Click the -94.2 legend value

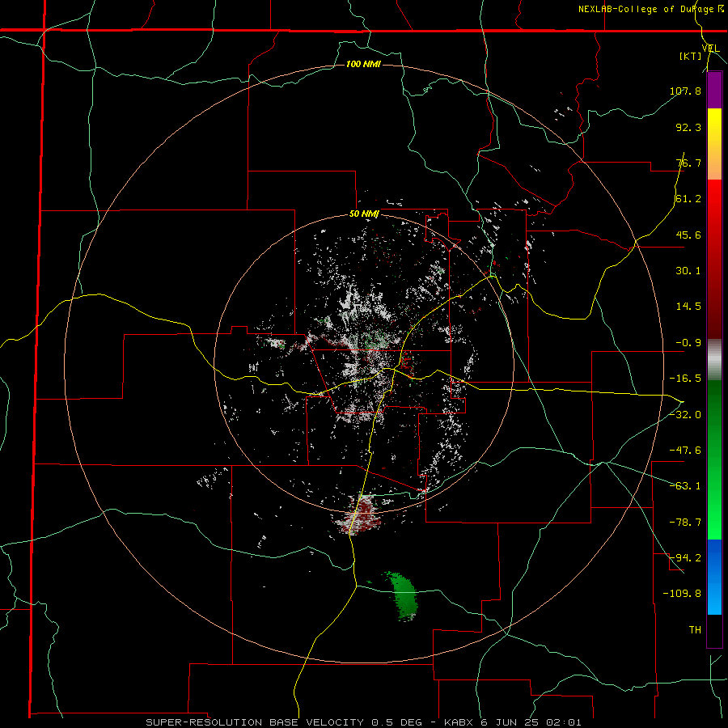[x=685, y=558]
